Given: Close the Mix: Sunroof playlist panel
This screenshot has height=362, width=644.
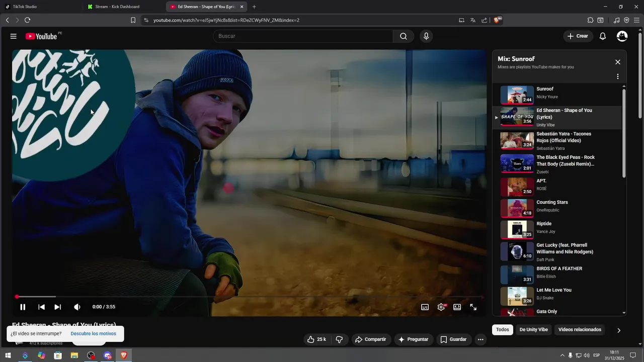Looking at the screenshot, I should (618, 62).
